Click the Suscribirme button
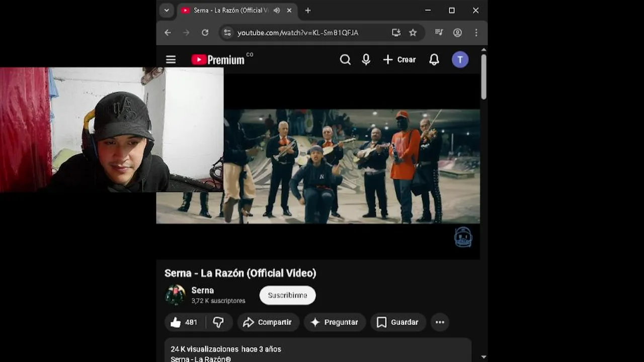The width and height of the screenshot is (644, 362). pyautogui.click(x=287, y=295)
